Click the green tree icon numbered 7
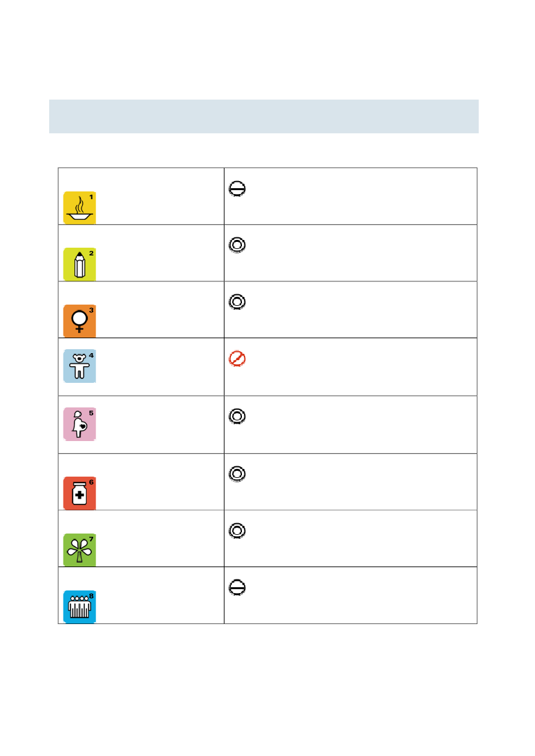The width and height of the screenshot is (535, 756). point(80,550)
